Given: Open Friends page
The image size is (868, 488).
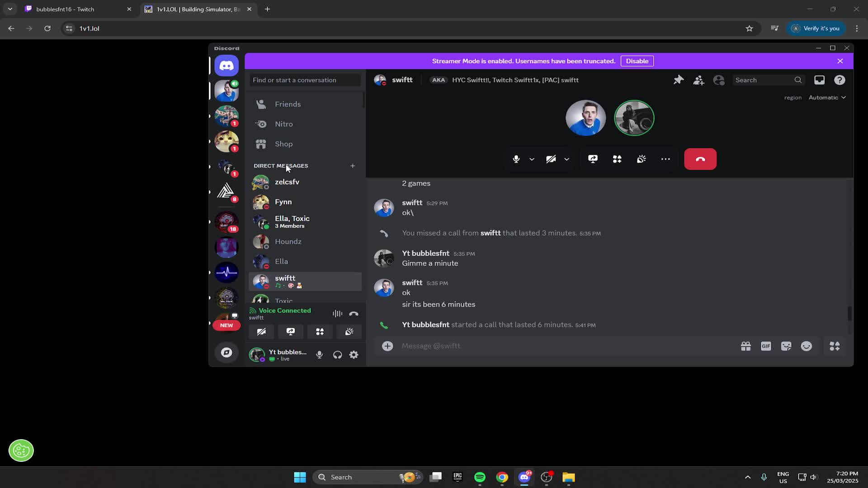Looking at the screenshot, I should (x=305, y=104).
